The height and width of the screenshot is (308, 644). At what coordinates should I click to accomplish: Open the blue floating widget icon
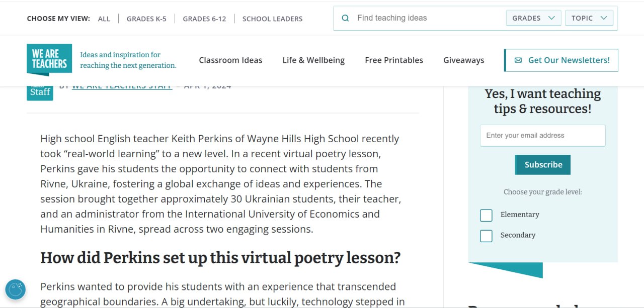pyautogui.click(x=16, y=290)
